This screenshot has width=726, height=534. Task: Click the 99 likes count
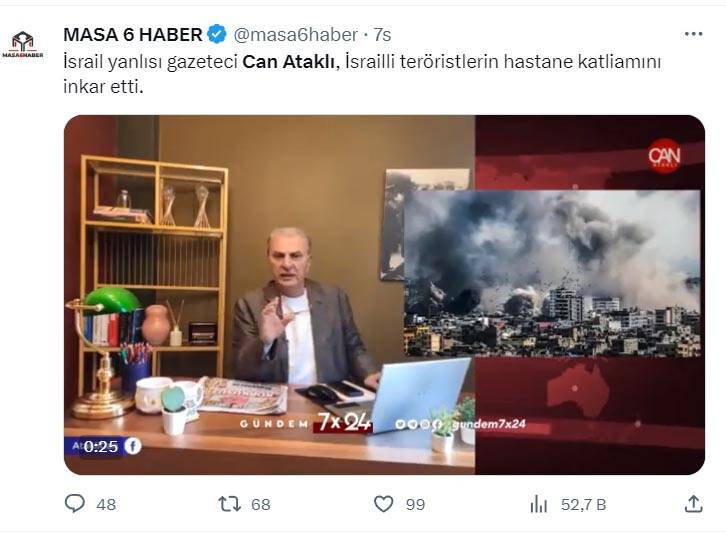(x=415, y=504)
